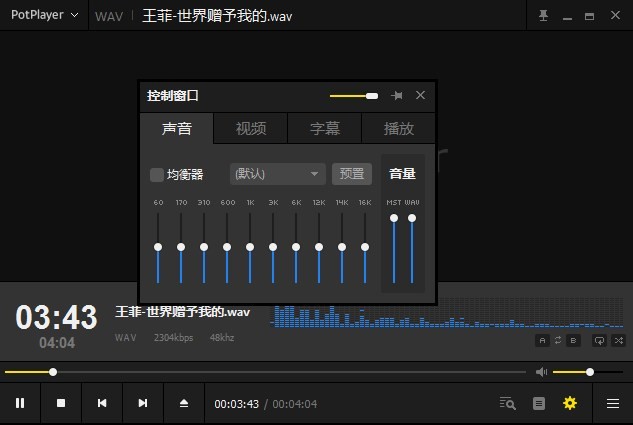633x425 pixels.
Task: Skip to the previous track
Action: click(102, 403)
